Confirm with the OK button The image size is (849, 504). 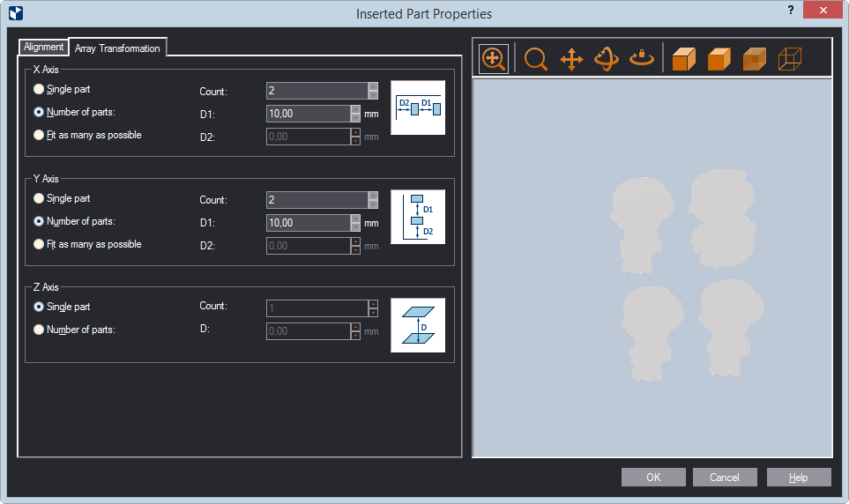[653, 477]
